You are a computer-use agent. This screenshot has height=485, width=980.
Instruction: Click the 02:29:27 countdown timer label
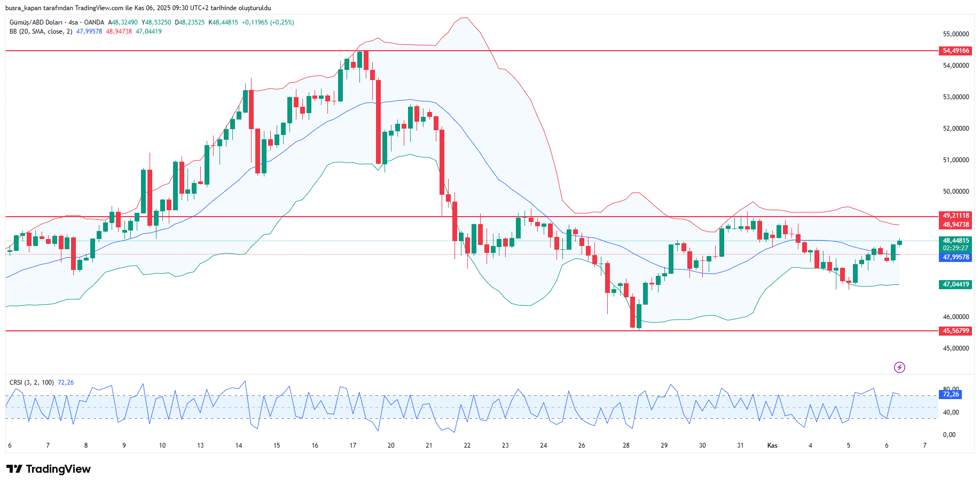click(x=955, y=248)
